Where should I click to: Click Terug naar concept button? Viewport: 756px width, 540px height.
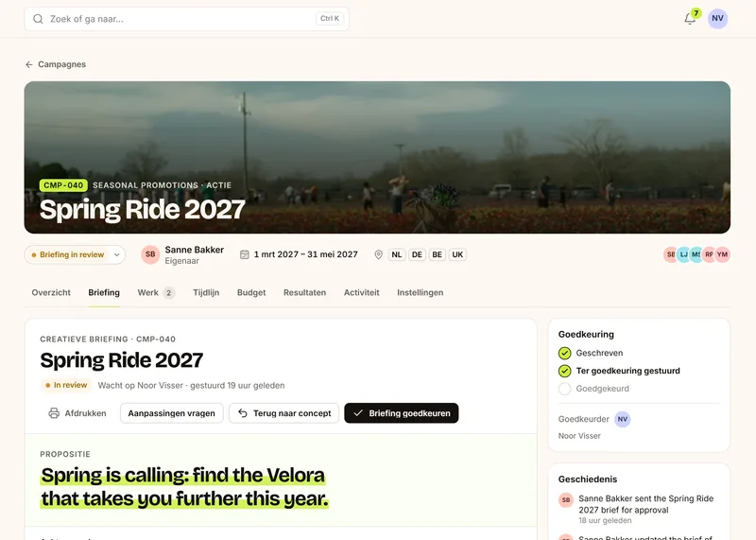[x=284, y=413]
